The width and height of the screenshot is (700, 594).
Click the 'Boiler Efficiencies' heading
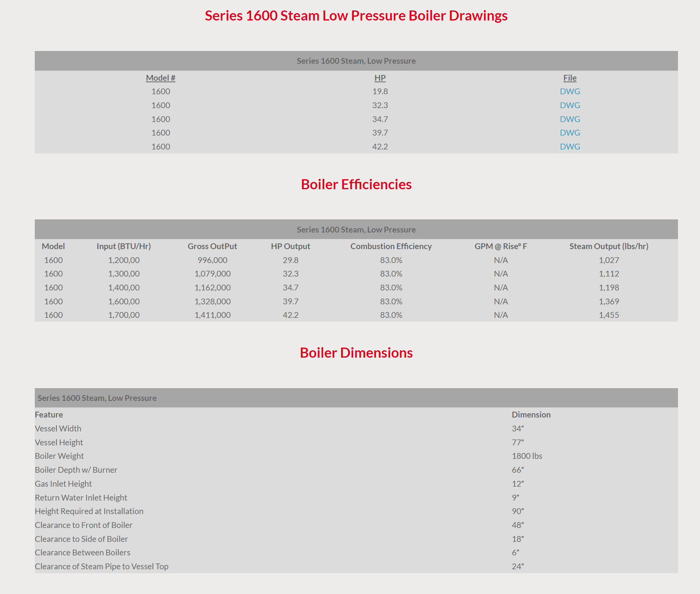click(x=356, y=185)
